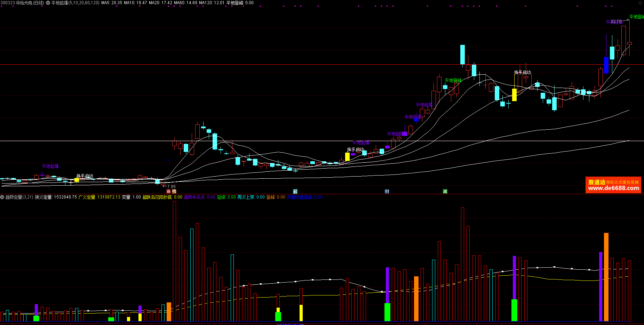Viewport: 644px width, 325px height.
Task: Click the 平地登峰: 0.00 readout in header
Action: pos(240,3)
